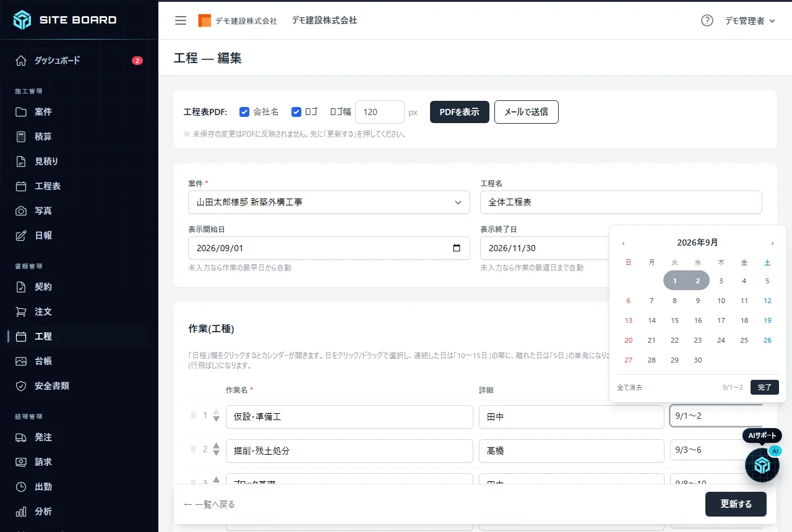Click the 更新する button
This screenshot has height=532, width=792.
(736, 504)
